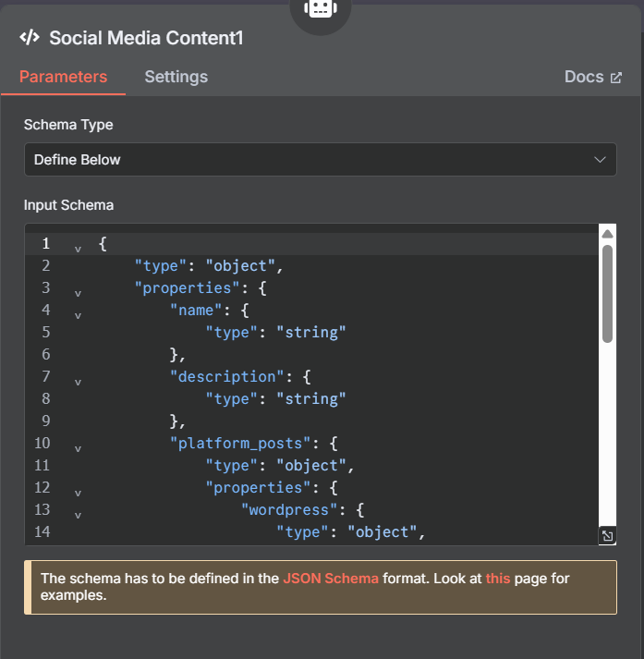Open the JSON Schema link
Screen dimensions: 644x659
(x=331, y=579)
